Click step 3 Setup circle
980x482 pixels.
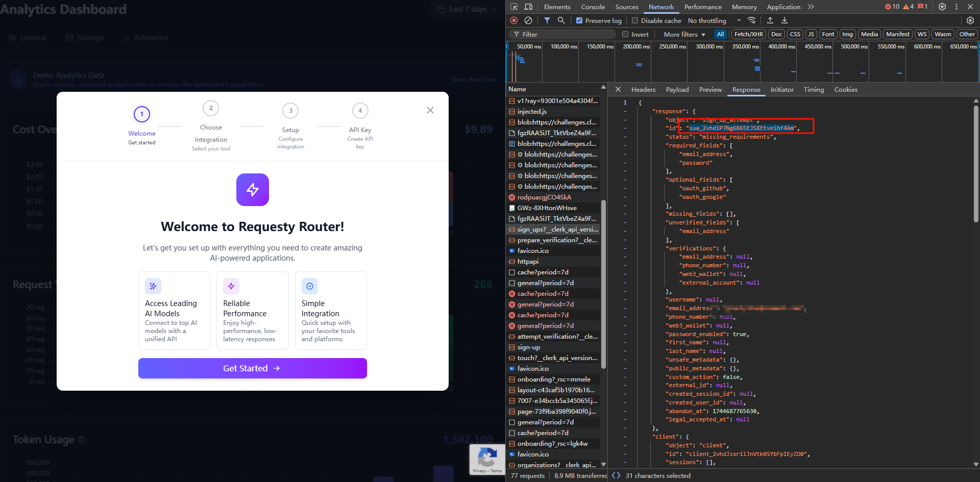(x=290, y=111)
